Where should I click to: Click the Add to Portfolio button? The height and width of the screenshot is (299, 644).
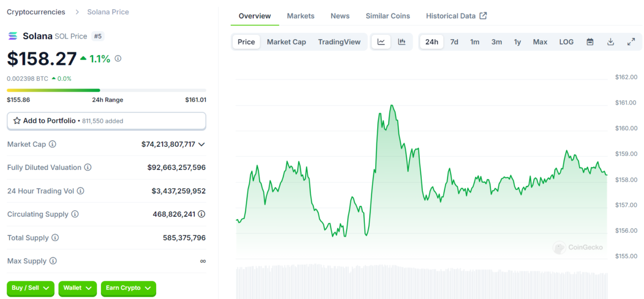click(106, 121)
